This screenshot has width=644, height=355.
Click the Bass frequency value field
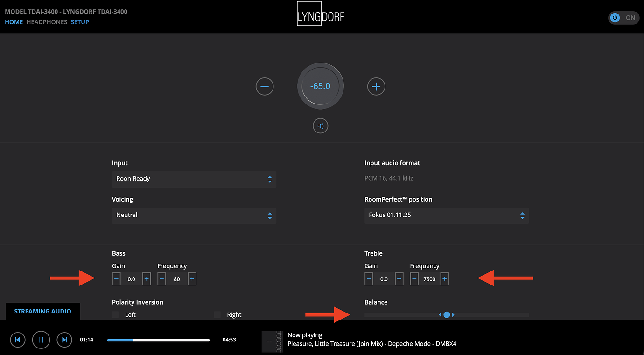(177, 279)
